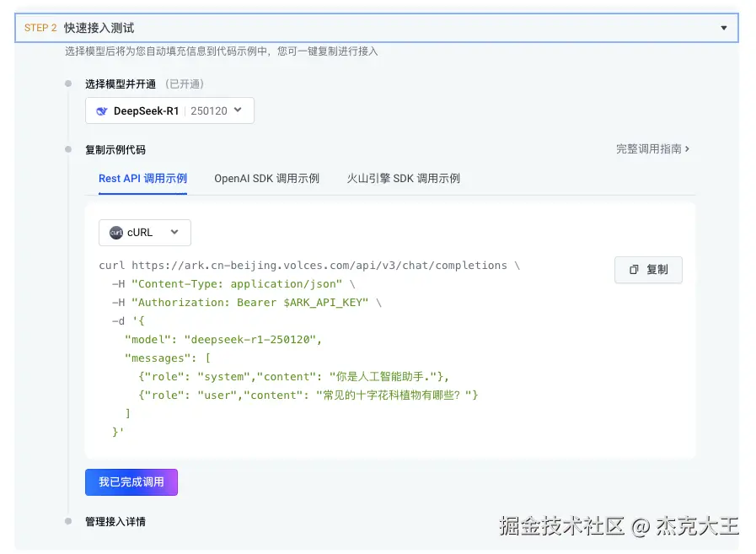Click the 复制示例代码 step label

point(115,149)
